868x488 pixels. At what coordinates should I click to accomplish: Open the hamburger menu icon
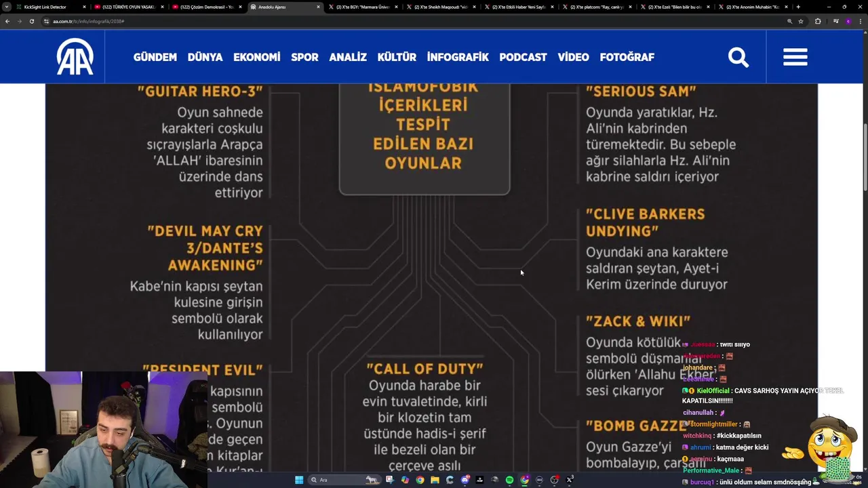(x=795, y=57)
